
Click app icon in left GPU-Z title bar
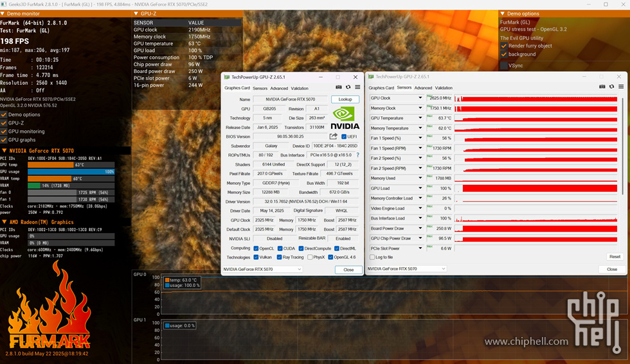point(226,77)
